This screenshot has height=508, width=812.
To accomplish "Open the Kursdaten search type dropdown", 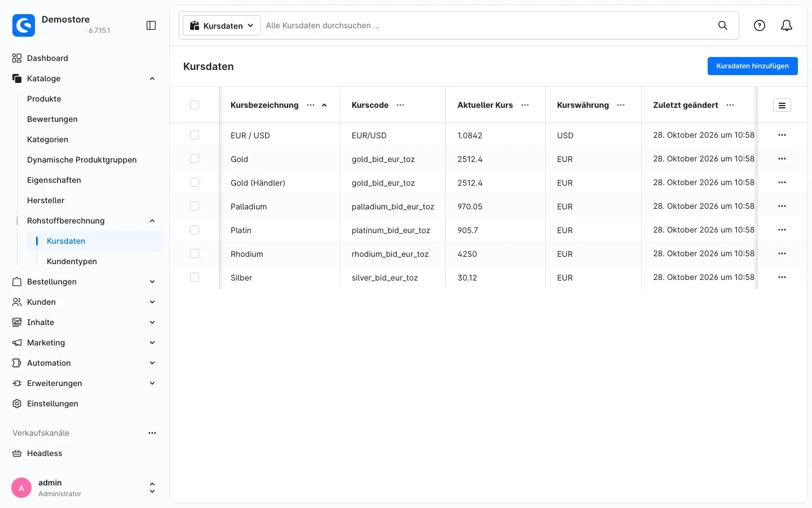I will (222, 25).
